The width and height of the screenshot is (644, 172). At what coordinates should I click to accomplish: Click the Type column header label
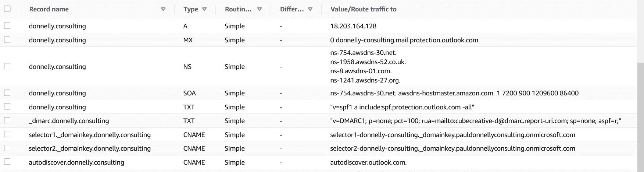(x=191, y=10)
